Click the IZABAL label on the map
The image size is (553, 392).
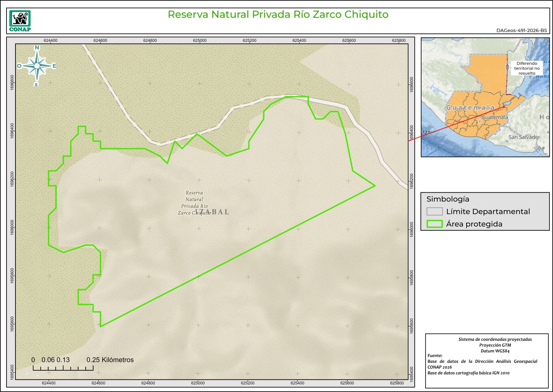[x=212, y=212]
